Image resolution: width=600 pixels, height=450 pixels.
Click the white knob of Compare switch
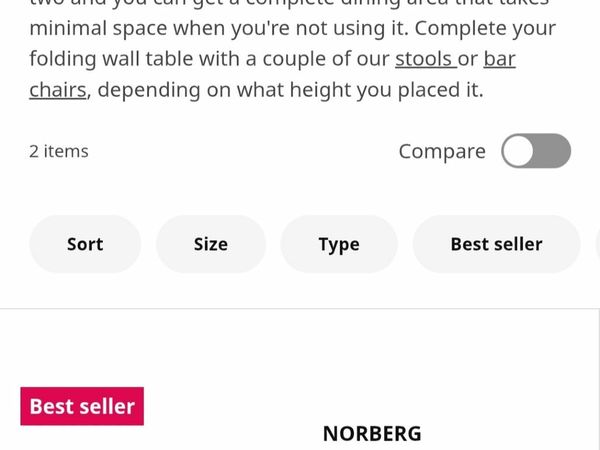pyautogui.click(x=519, y=151)
